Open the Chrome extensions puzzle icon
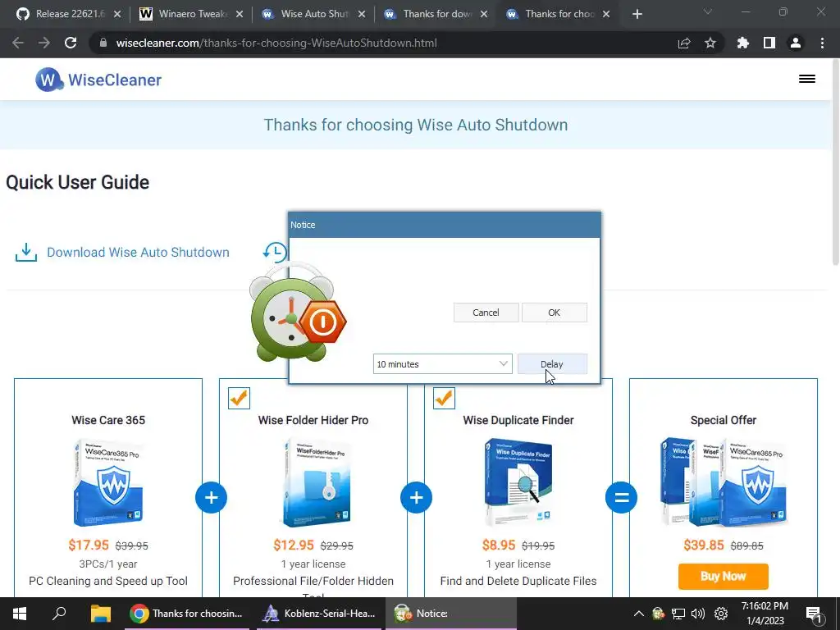Viewport: 840px width, 630px height. coord(743,43)
